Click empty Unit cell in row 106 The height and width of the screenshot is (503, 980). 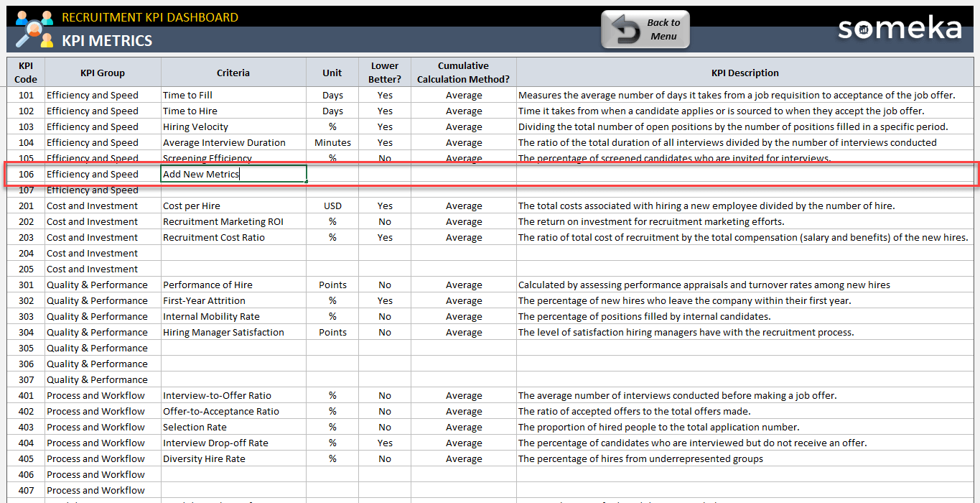point(332,174)
